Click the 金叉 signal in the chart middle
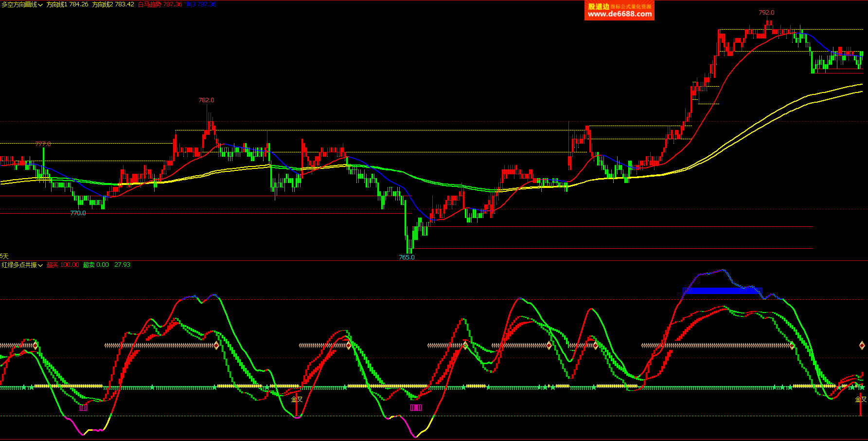 [x=297, y=399]
